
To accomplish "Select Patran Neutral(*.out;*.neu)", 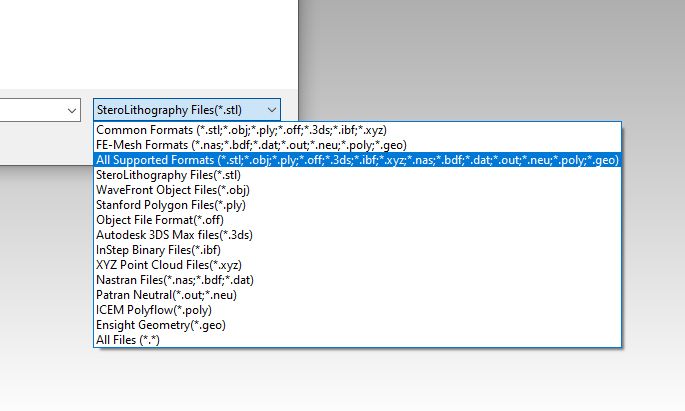I will (357, 295).
